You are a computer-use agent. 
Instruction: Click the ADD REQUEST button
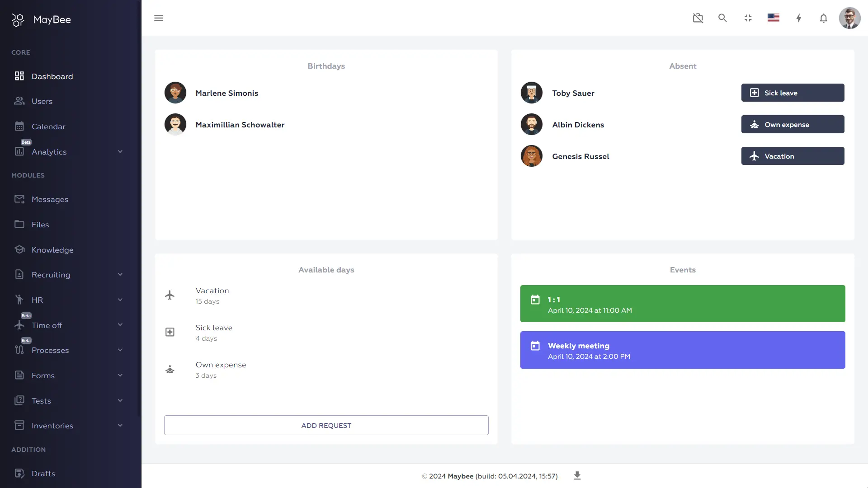(326, 425)
